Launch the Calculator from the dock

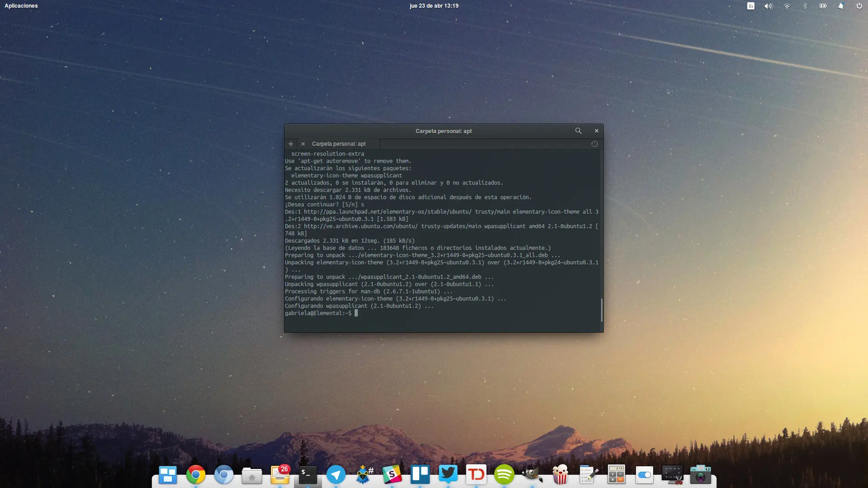pos(617,475)
